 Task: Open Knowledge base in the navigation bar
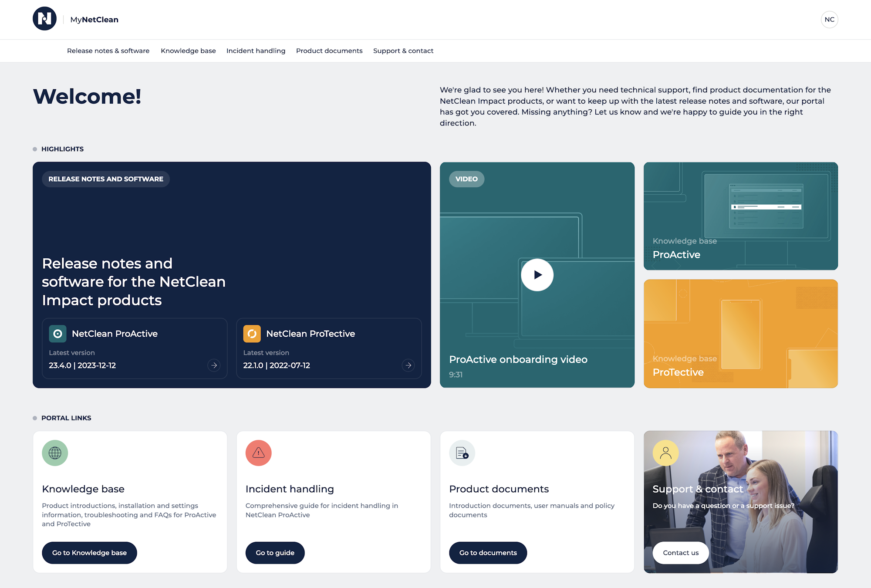pos(188,51)
